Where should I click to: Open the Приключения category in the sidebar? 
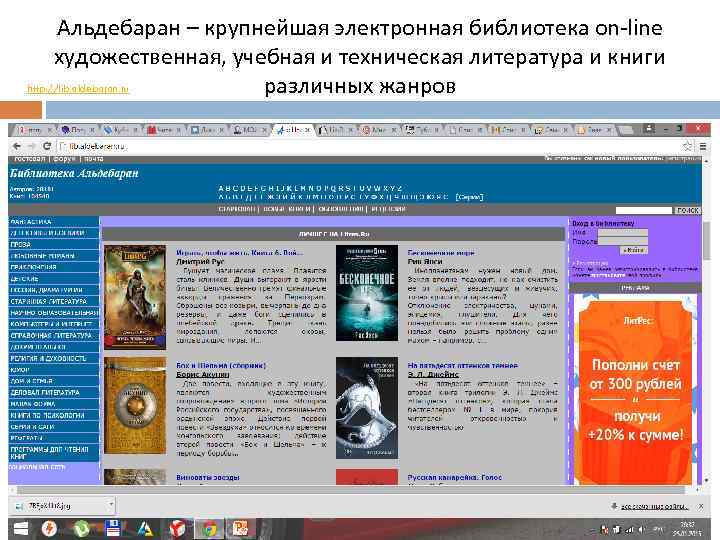click(x=53, y=267)
